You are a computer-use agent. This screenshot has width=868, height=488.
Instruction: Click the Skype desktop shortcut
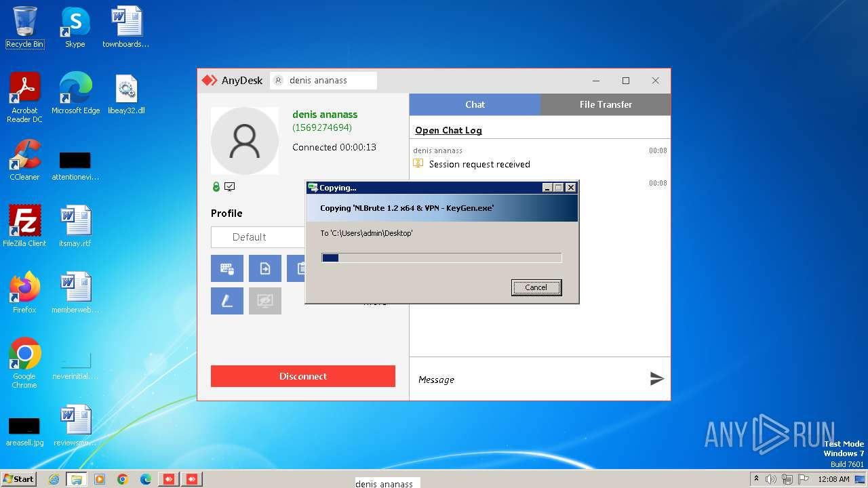(75, 28)
